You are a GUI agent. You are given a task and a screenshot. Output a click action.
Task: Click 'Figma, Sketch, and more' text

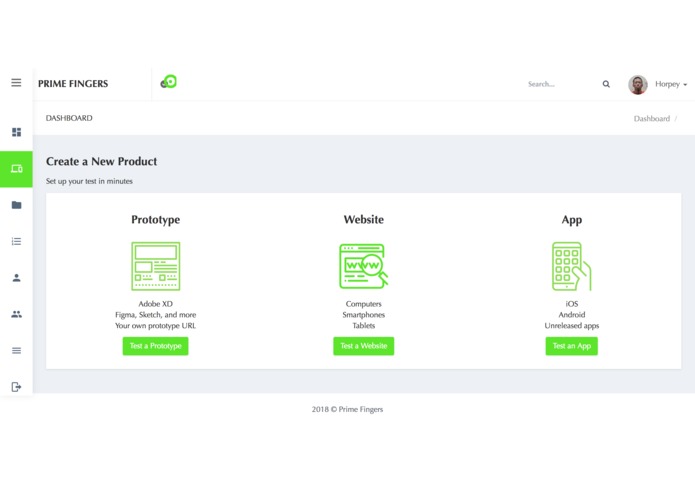coord(156,315)
